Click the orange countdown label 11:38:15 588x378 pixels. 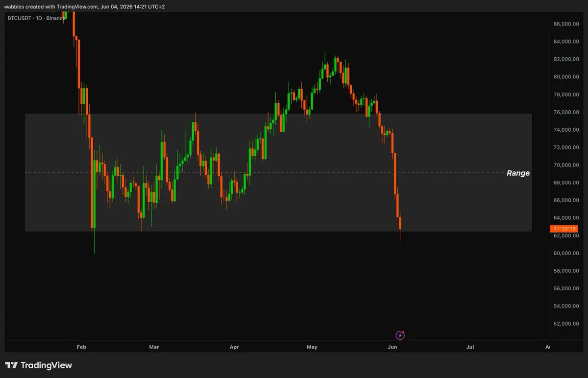[x=563, y=229]
